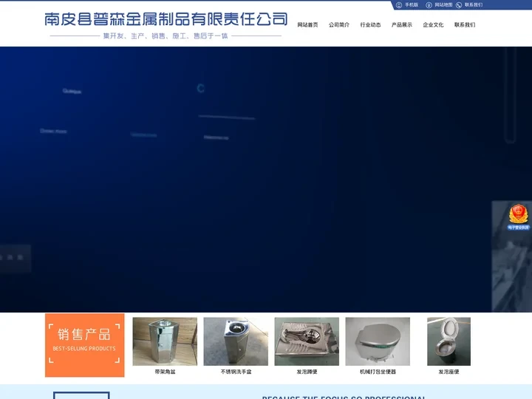Click the mobile version phone icon

point(399,5)
